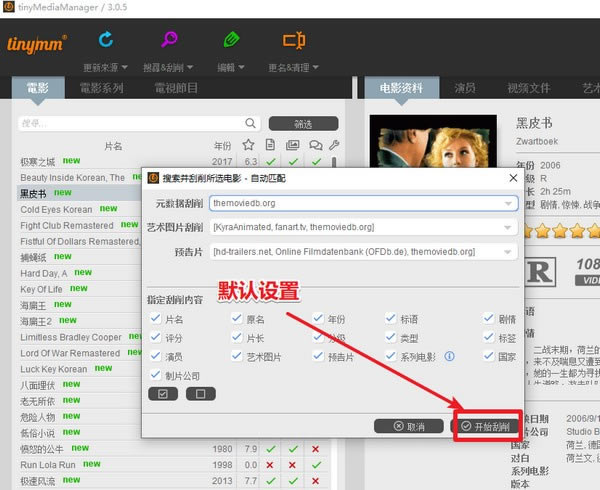Image resolution: width=600 pixels, height=490 pixels.
Task: Click the orange rename & cleanup icon
Action: coord(294,40)
